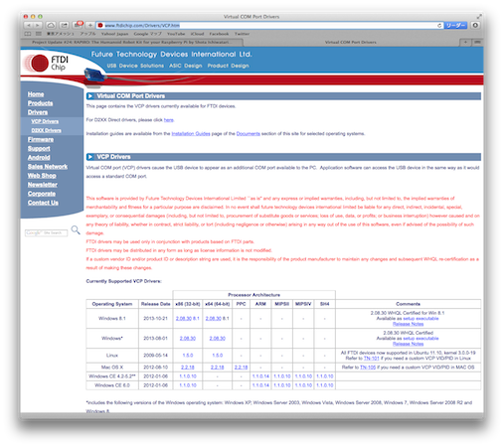The width and height of the screenshot is (504, 447).
Task: Open the TN-105 link in the Mac OS X row
Action: (x=368, y=368)
